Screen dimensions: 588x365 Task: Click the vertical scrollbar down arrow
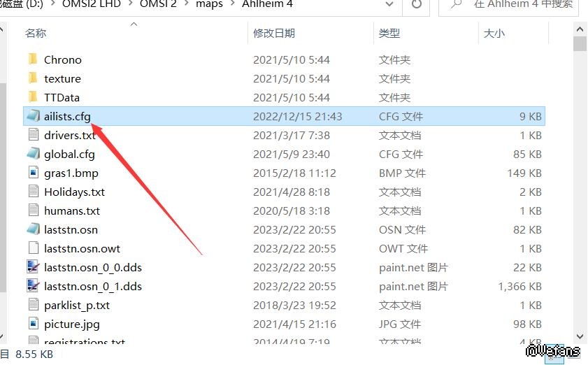click(579, 336)
